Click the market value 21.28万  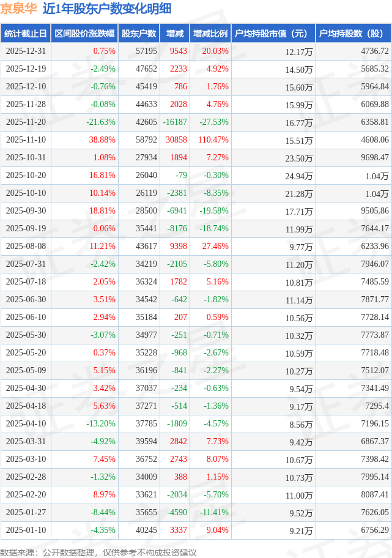[x=299, y=193]
